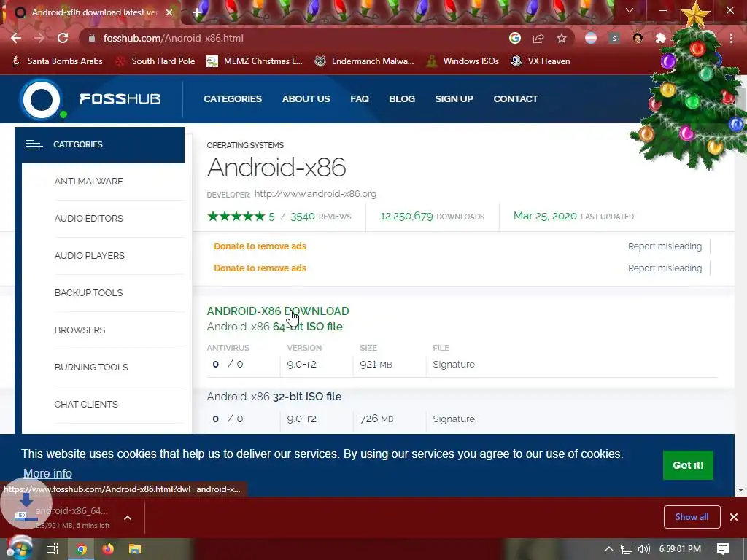Open CATEGORIES in top navigation

tap(233, 98)
